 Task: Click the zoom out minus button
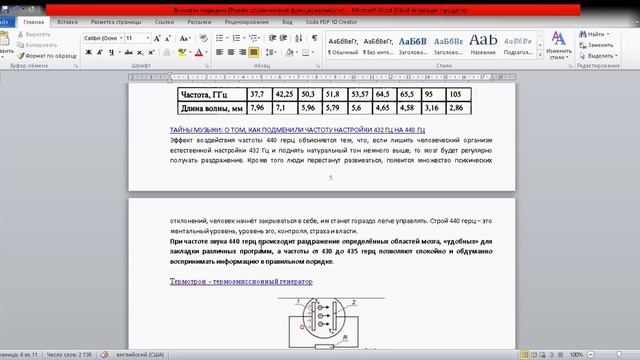tap(591, 355)
